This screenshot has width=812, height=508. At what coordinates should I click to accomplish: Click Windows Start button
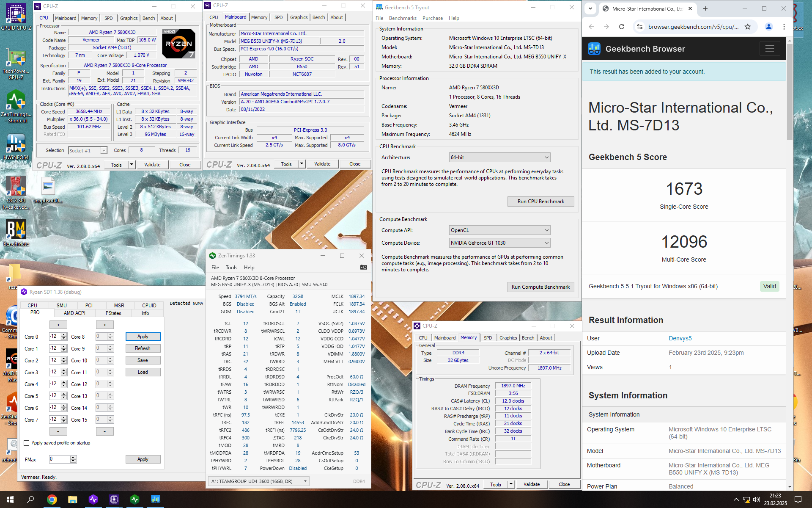click(x=10, y=500)
